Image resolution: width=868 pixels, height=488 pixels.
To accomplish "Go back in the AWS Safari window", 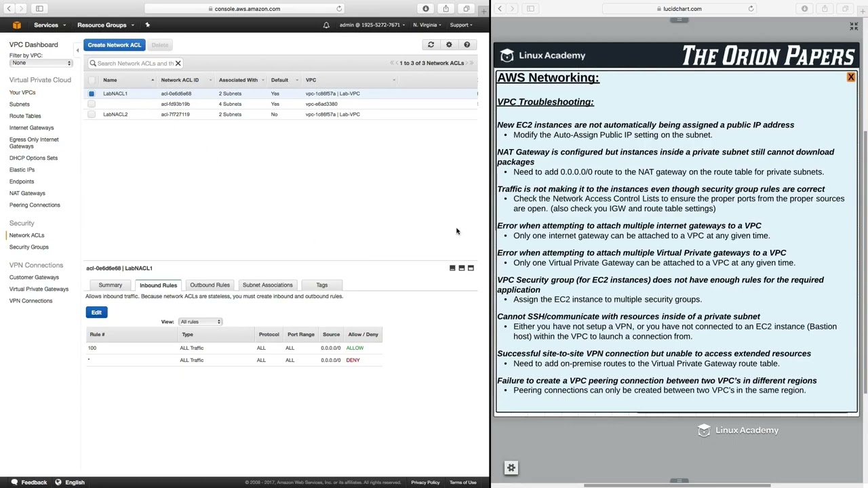I will pos(9,9).
